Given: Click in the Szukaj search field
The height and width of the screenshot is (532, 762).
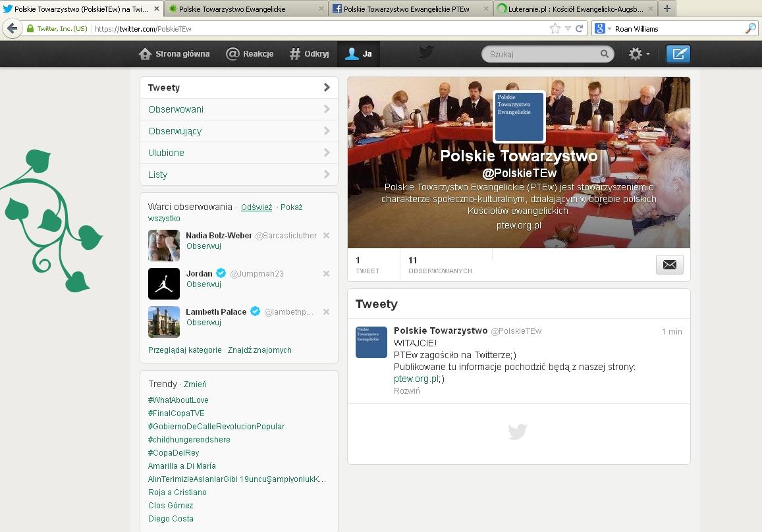Looking at the screenshot, I should tap(548, 54).
